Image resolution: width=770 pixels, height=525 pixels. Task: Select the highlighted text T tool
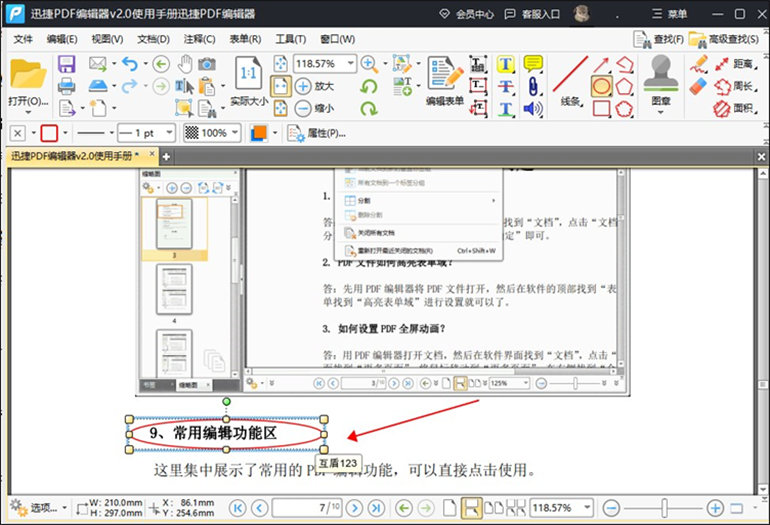505,64
